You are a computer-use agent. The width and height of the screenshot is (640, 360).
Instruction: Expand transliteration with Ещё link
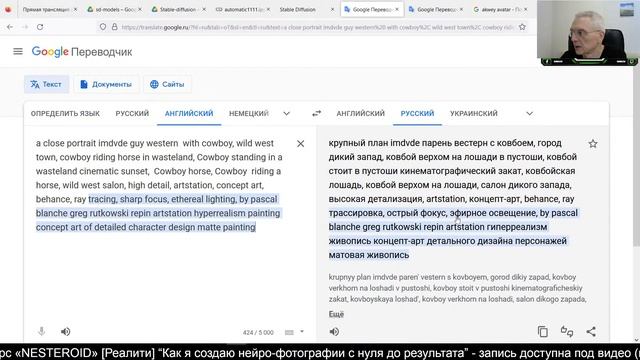[x=336, y=314]
